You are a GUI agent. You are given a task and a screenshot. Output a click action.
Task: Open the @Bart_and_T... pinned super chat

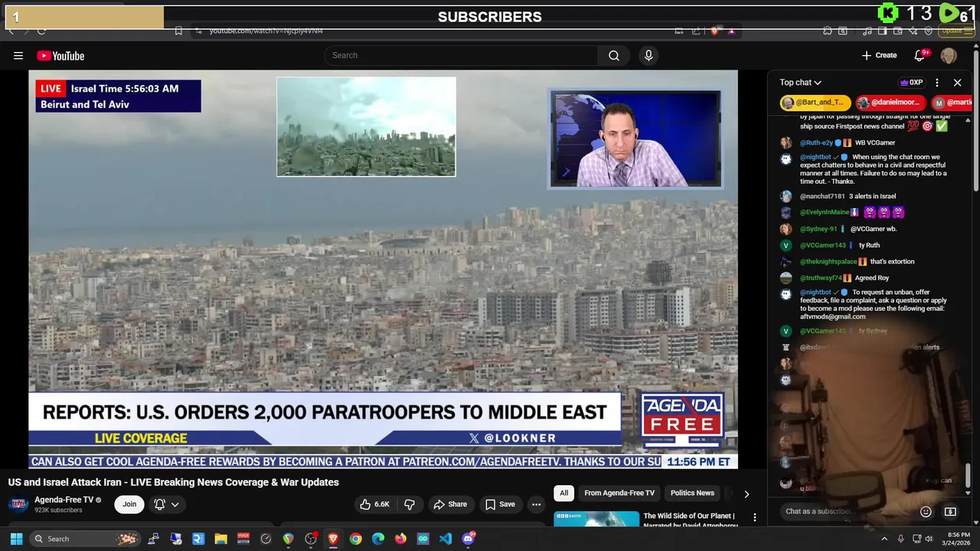[x=815, y=103]
